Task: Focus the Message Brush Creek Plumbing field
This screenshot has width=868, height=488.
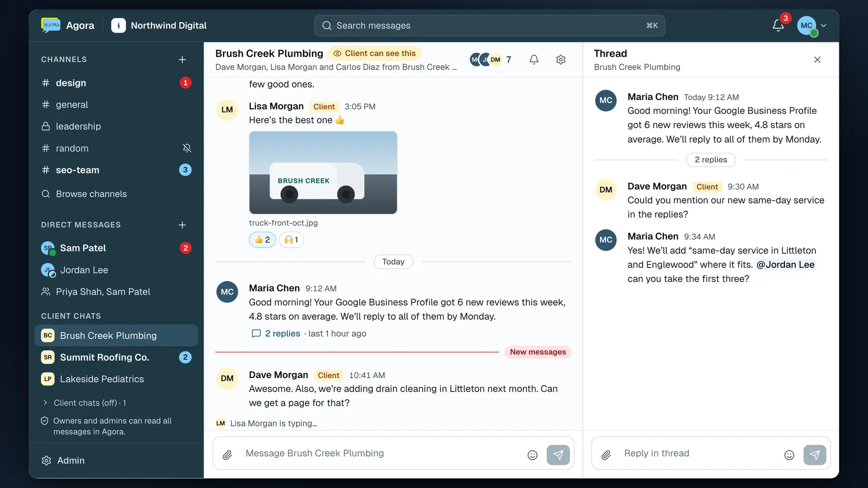Action: pyautogui.click(x=382, y=453)
